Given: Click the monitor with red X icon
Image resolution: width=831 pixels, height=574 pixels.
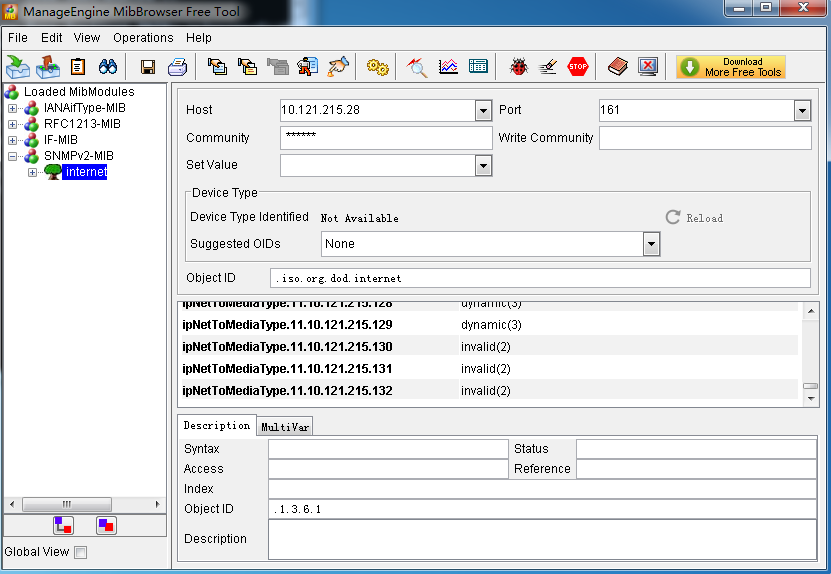Looking at the screenshot, I should (x=648, y=67).
